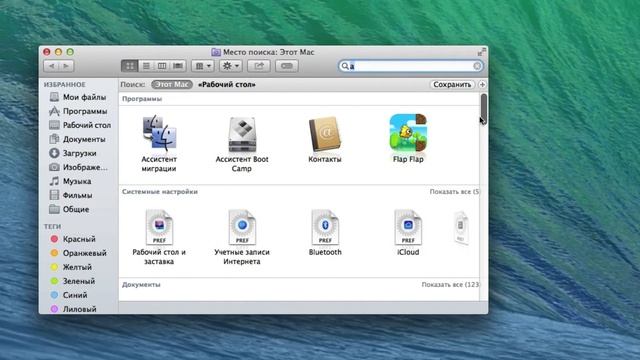Filter by the Лиловый tag
The width and height of the screenshot is (640, 360).
click(x=73, y=309)
